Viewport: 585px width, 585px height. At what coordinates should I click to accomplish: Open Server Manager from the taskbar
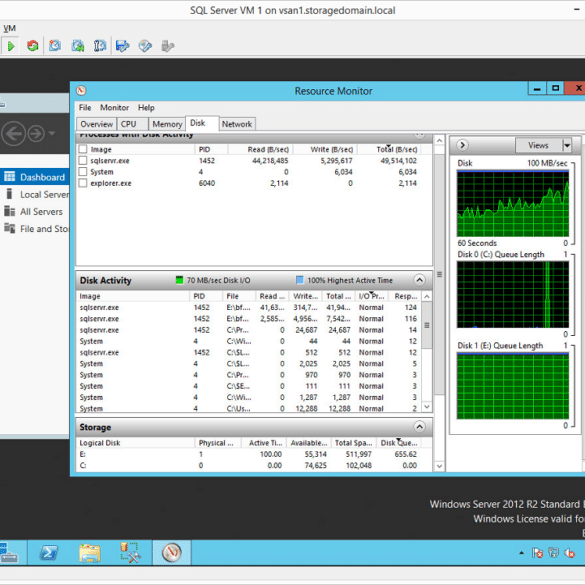[9, 553]
